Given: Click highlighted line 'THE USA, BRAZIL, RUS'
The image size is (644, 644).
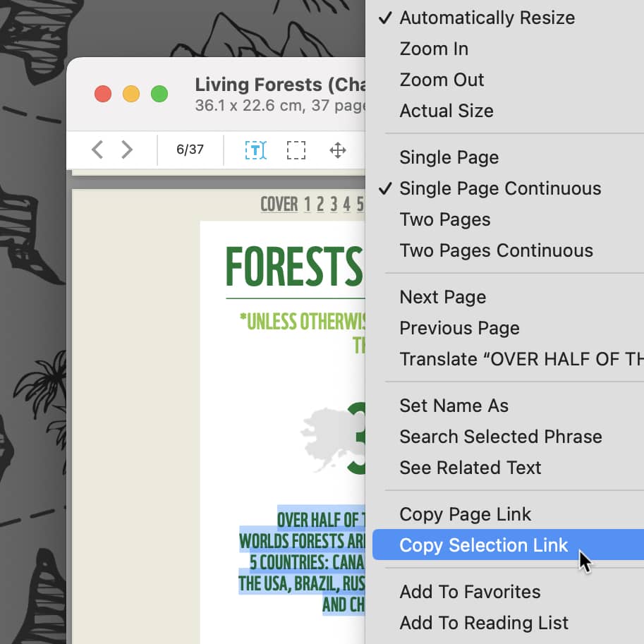Looking at the screenshot, I should click(x=301, y=583).
